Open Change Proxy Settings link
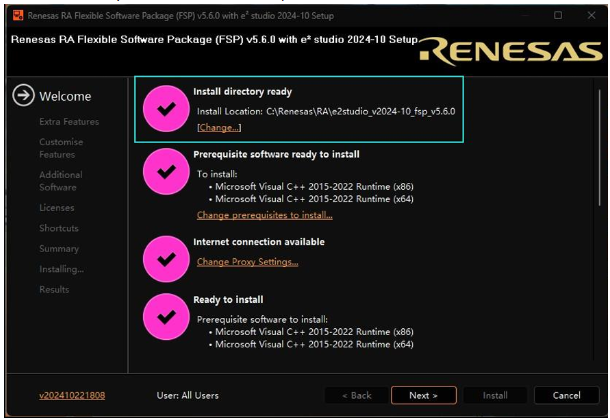Image resolution: width=610 pixels, height=420 pixels. (247, 262)
